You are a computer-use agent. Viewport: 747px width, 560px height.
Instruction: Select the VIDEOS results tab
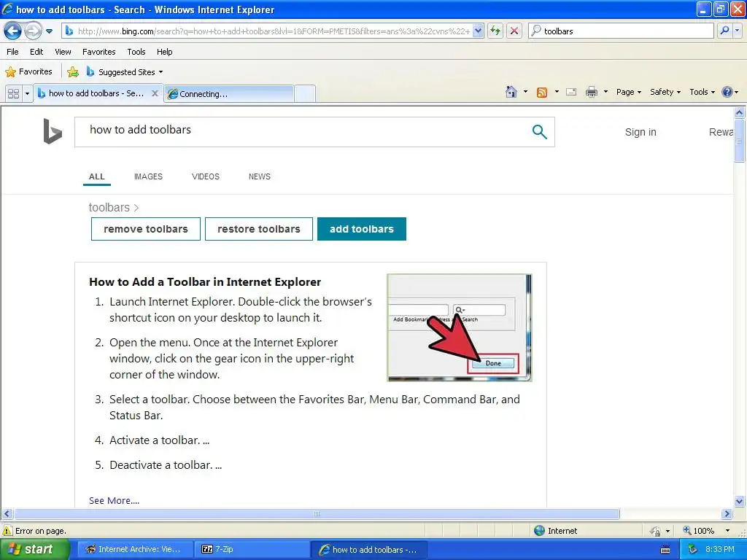[x=205, y=176]
